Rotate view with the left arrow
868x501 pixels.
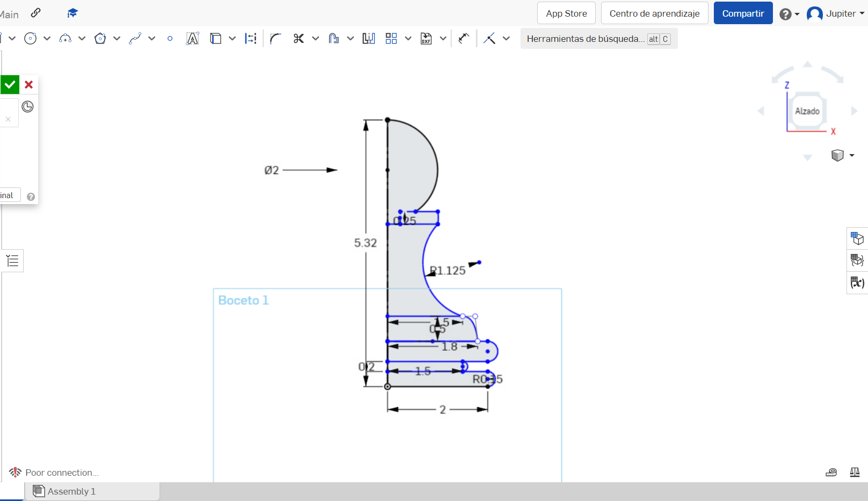761,111
